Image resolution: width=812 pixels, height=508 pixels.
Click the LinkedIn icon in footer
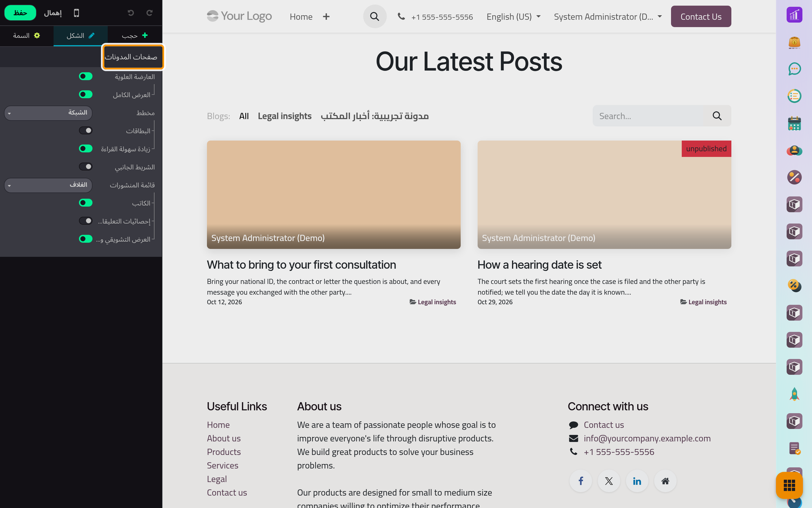click(637, 481)
